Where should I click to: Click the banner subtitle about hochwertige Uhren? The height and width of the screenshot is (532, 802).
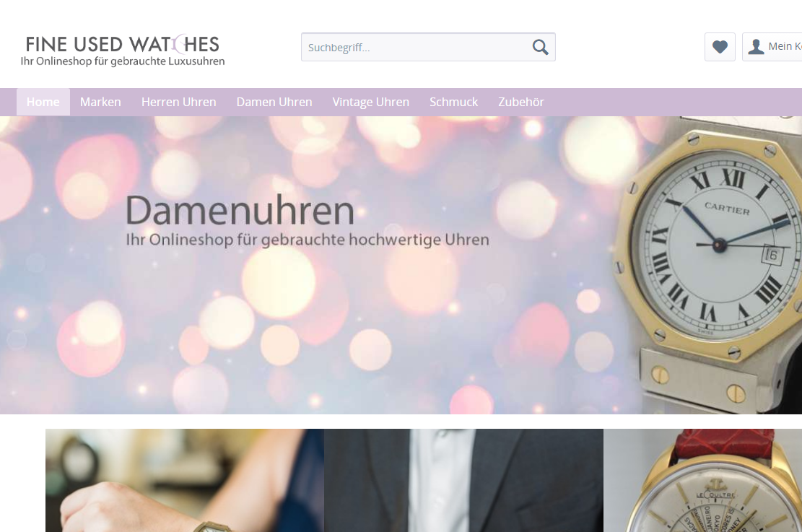[308, 240]
